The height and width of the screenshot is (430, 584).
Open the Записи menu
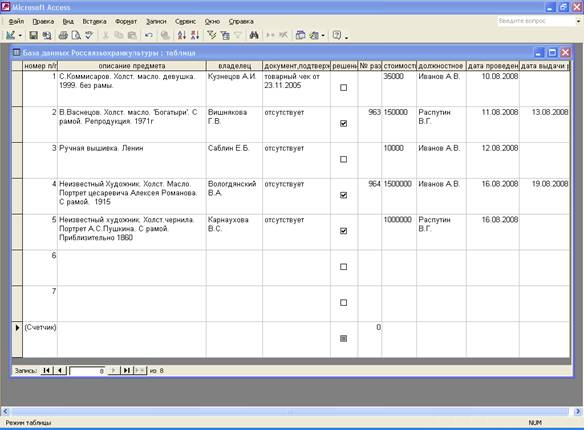156,22
